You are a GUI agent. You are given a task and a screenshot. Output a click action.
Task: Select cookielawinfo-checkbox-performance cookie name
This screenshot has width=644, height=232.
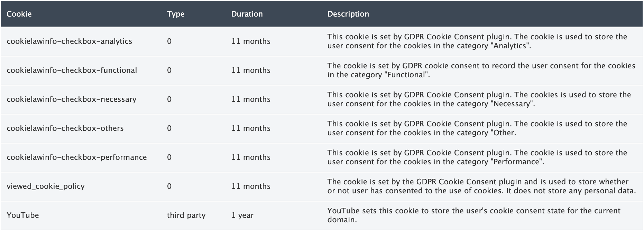click(77, 157)
